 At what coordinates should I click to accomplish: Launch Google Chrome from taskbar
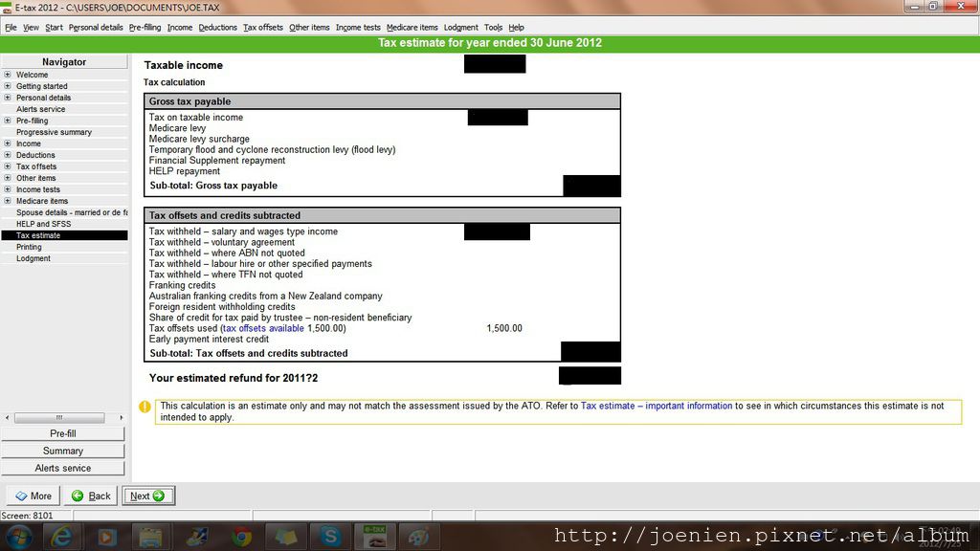click(x=241, y=537)
